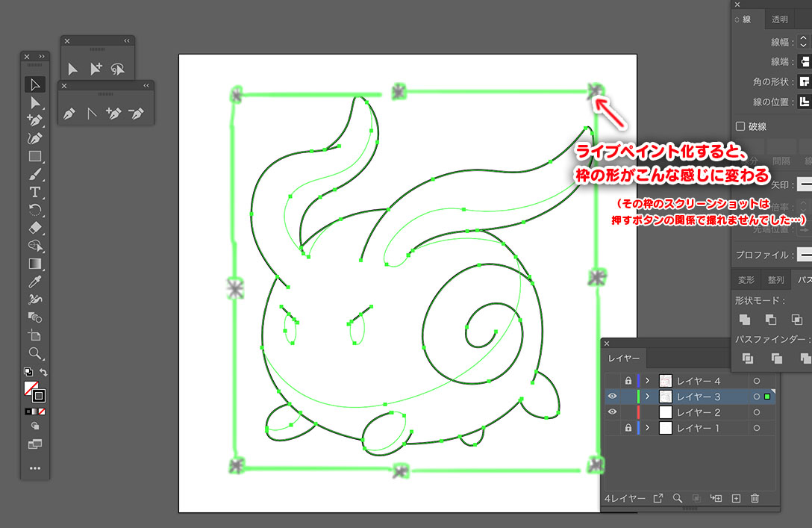Click レイヤー 2 thumbnail
Viewport: 812px width, 528px height.
point(666,412)
